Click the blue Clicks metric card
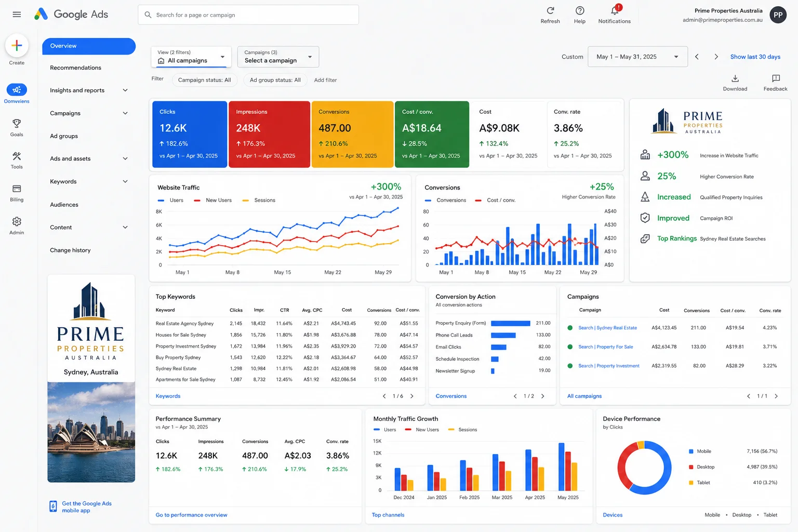The width and height of the screenshot is (798, 532). pyautogui.click(x=190, y=135)
